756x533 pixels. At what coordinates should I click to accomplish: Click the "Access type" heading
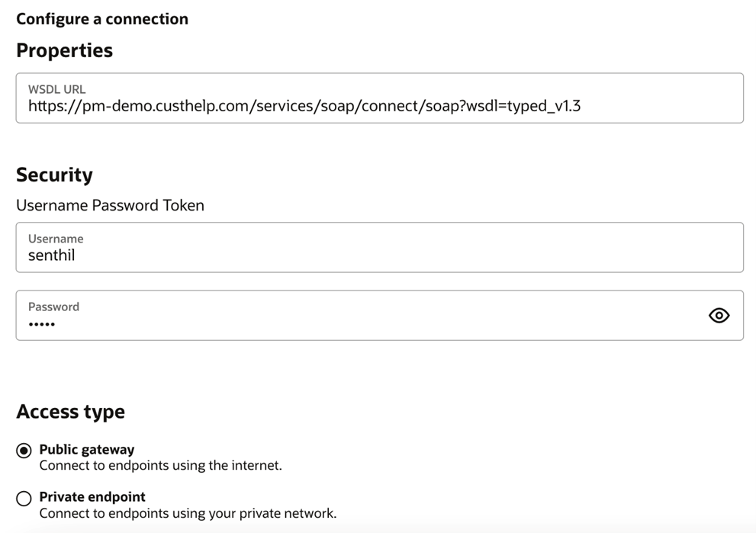click(71, 412)
